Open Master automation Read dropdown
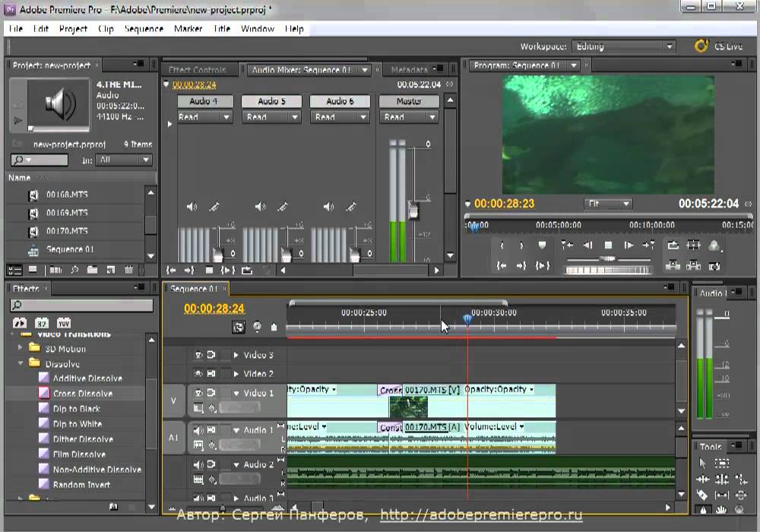 click(x=410, y=117)
